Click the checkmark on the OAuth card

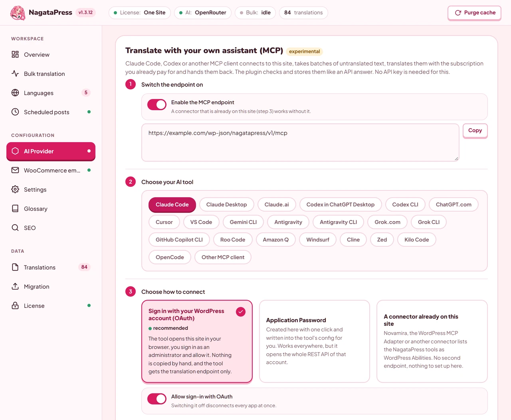tap(241, 312)
